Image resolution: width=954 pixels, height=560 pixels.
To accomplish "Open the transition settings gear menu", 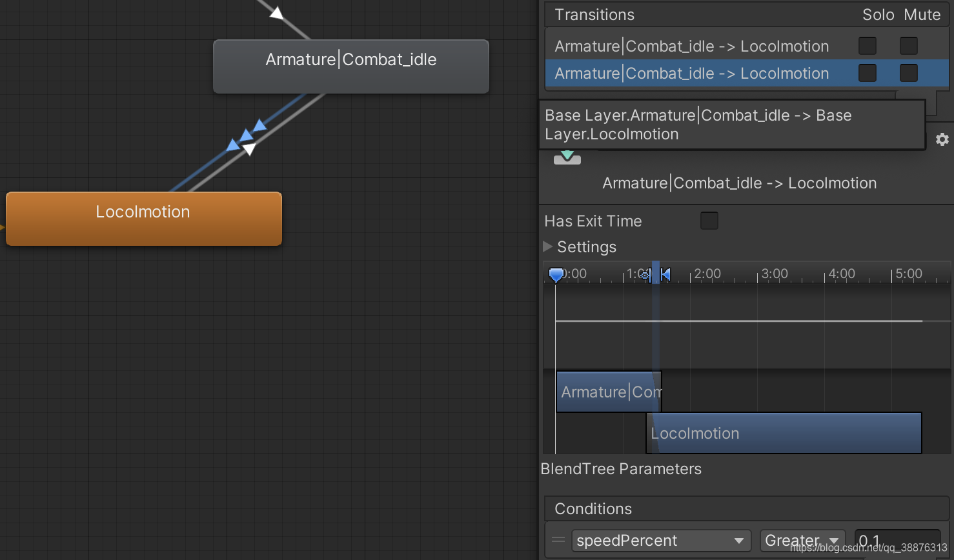I will pos(942,139).
